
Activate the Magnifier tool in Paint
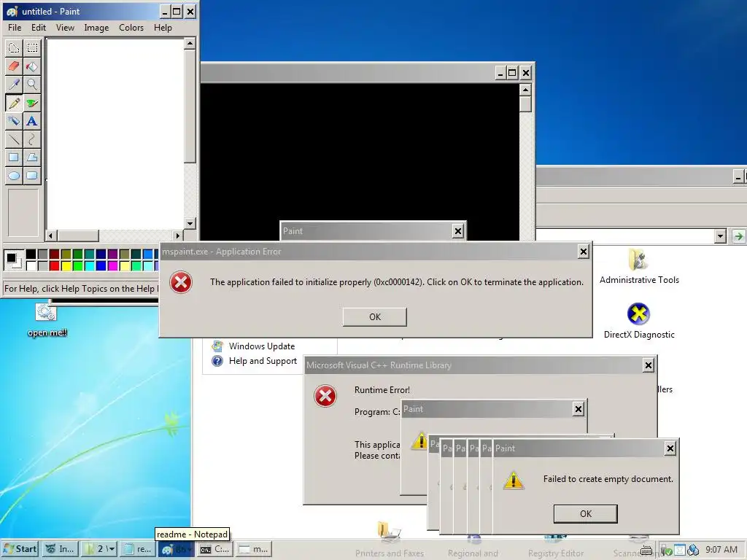tap(32, 85)
